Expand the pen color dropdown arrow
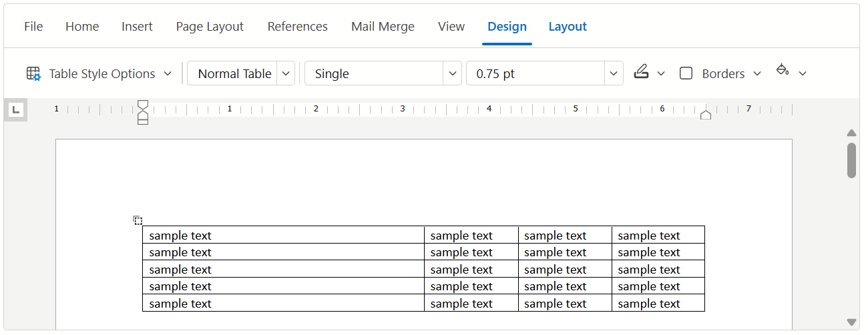 661,73
